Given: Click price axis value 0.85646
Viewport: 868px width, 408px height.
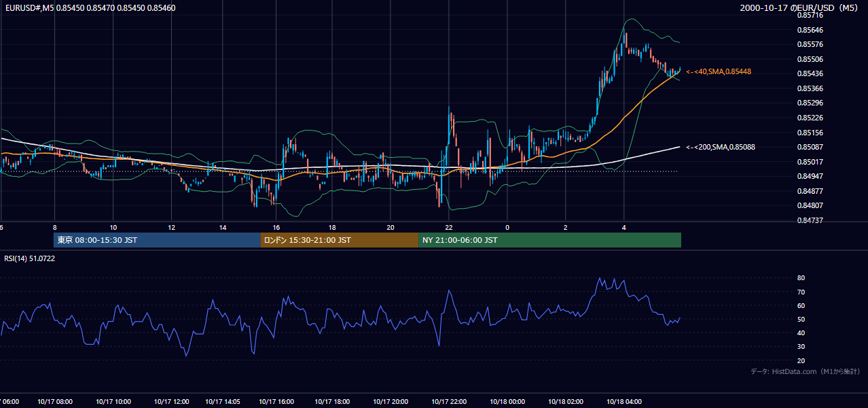Looking at the screenshot, I should click(x=810, y=30).
